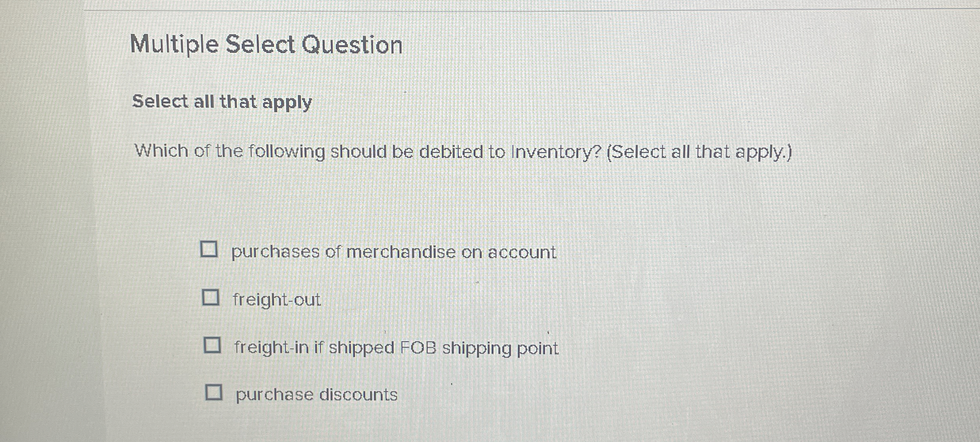Screen dimensions: 980x442
Task: Click the label freight-out
Action: click(276, 300)
